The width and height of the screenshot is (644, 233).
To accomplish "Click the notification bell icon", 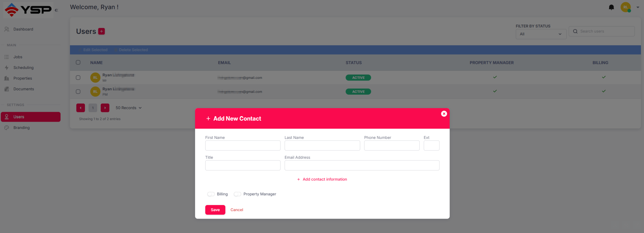I will [x=611, y=7].
